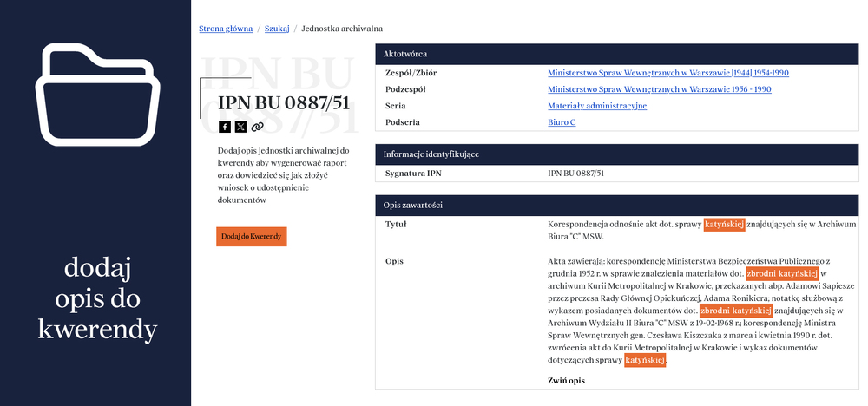Viewport: 868px width, 406px height.
Task: Click the Sygnatura IPN value text
Action: coord(575,174)
